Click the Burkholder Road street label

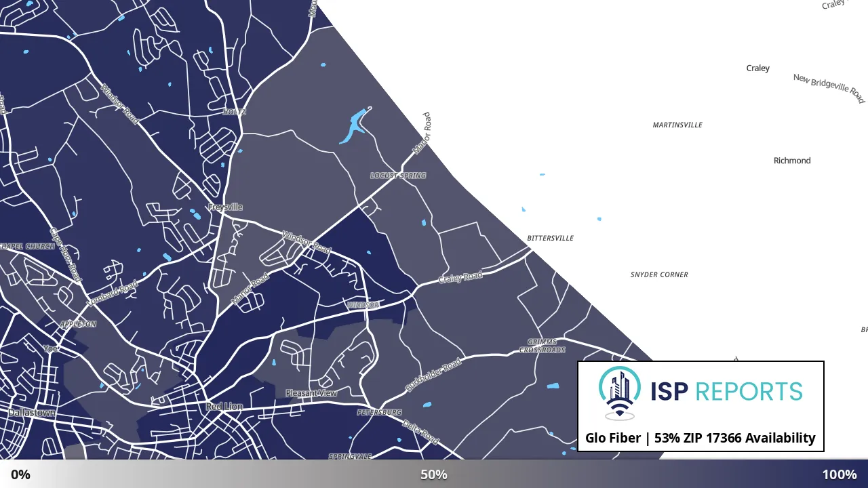tap(433, 375)
